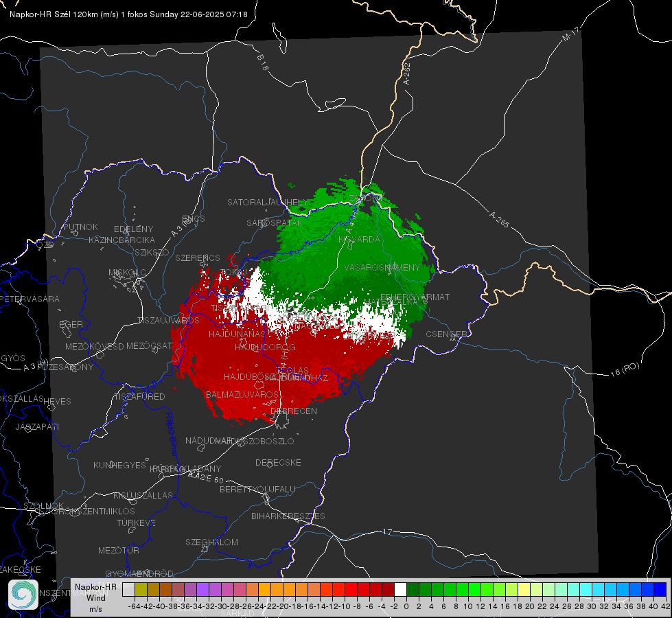Viewport: 672px width, 618px height.
Task: Click the TURKEVE city label
Action: click(137, 523)
